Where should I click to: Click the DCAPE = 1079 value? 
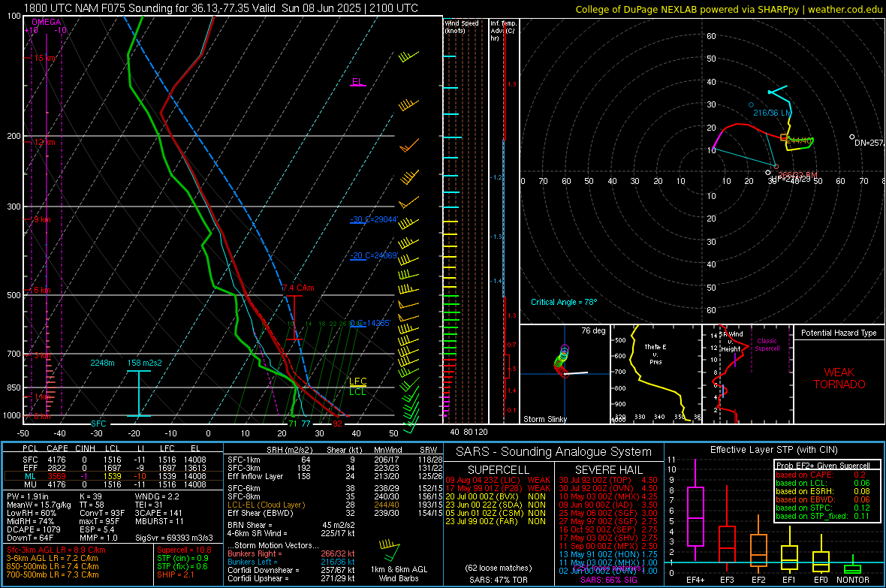(x=34, y=529)
